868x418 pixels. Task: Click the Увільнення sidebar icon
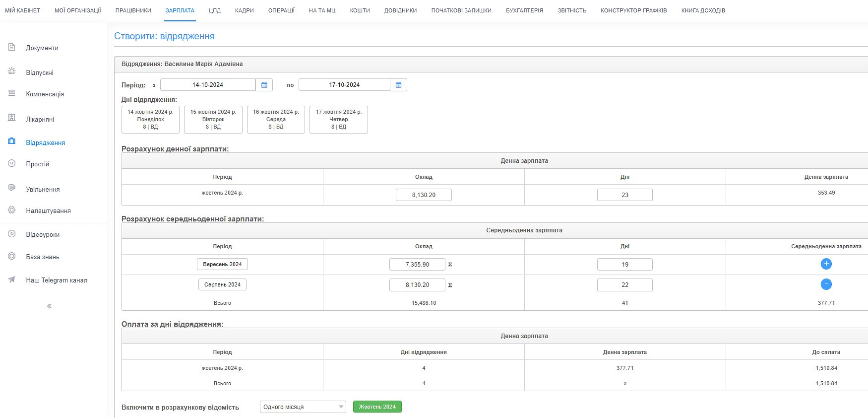coord(12,188)
